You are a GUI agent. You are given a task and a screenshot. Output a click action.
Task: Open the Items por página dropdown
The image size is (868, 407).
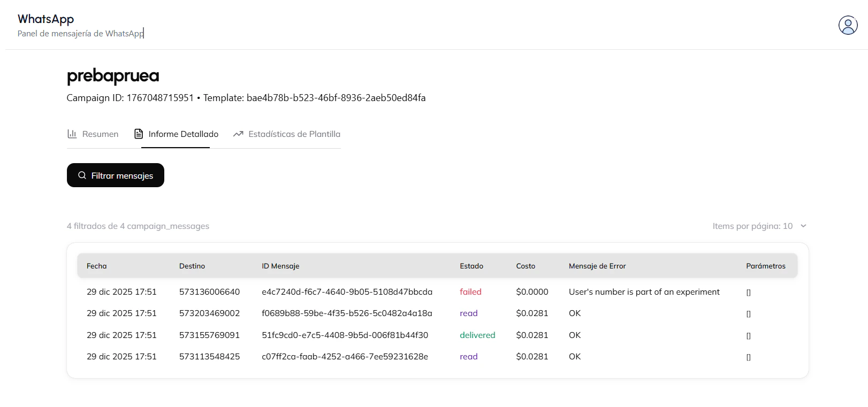pos(759,226)
